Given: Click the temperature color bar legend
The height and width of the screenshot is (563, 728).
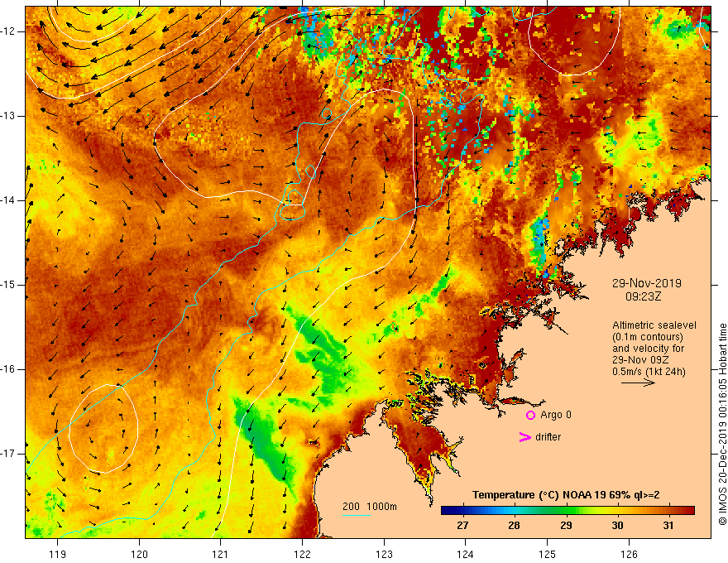Looking at the screenshot, I should tap(568, 511).
